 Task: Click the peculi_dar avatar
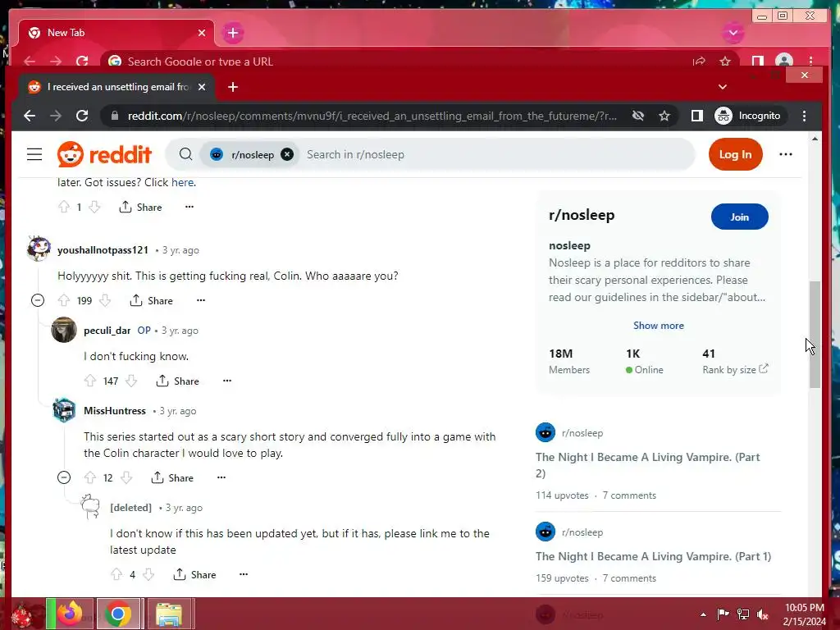(x=64, y=330)
